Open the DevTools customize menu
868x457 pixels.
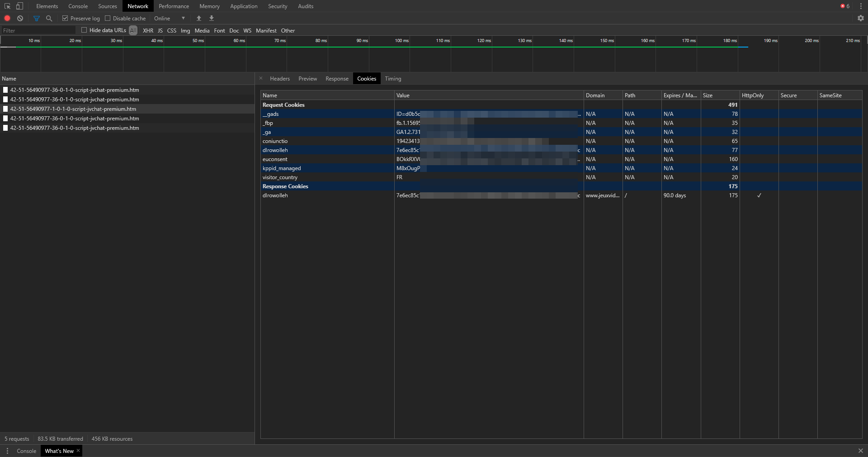[861, 6]
